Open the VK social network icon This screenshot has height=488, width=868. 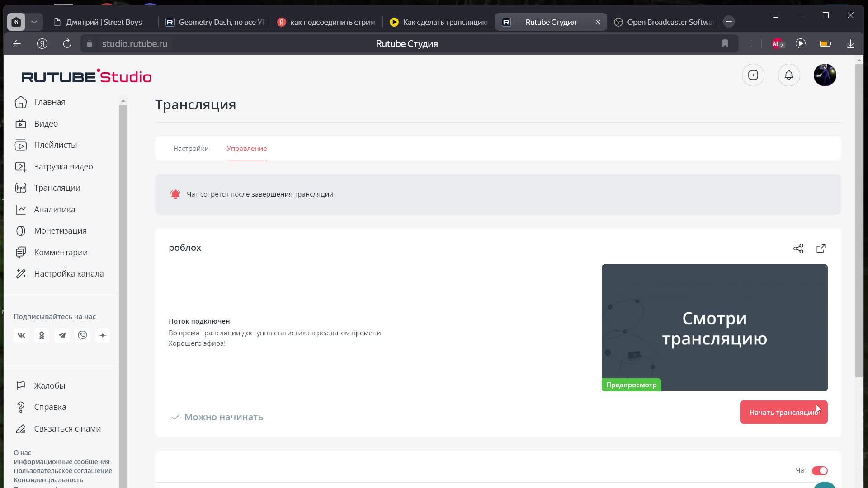click(x=21, y=335)
